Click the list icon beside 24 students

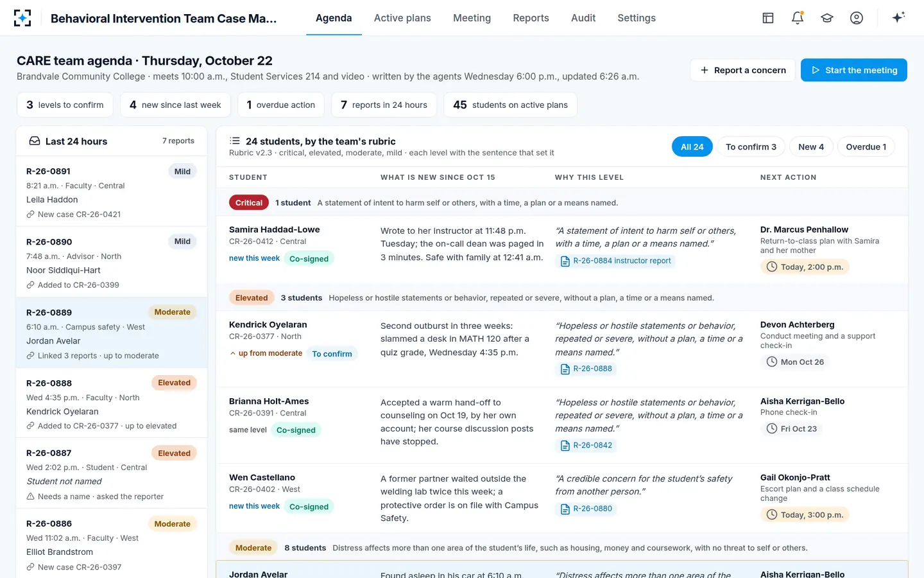(235, 141)
